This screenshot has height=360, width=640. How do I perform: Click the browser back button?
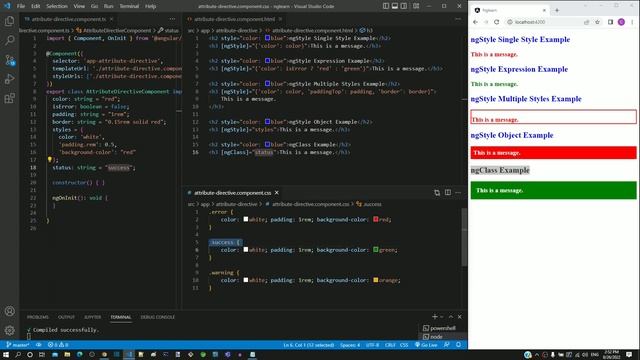point(476,22)
